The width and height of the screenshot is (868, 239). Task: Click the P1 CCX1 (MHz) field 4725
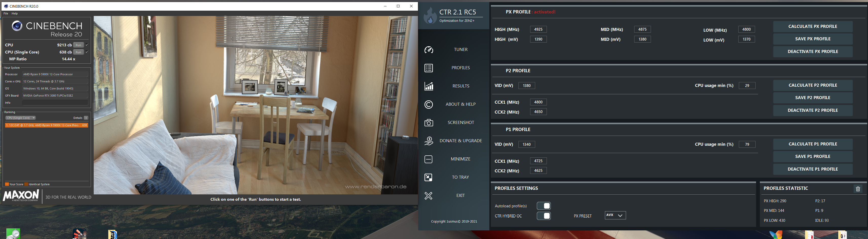click(x=538, y=161)
